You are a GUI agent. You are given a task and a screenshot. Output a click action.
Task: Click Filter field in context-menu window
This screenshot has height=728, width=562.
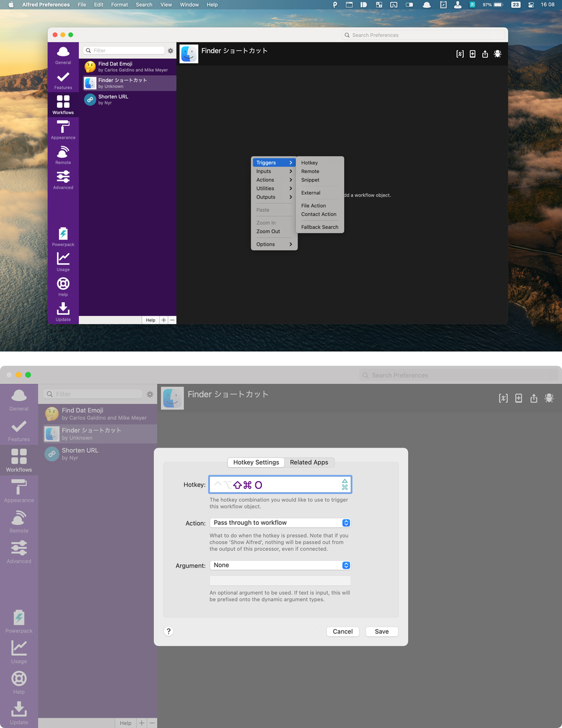click(x=124, y=51)
